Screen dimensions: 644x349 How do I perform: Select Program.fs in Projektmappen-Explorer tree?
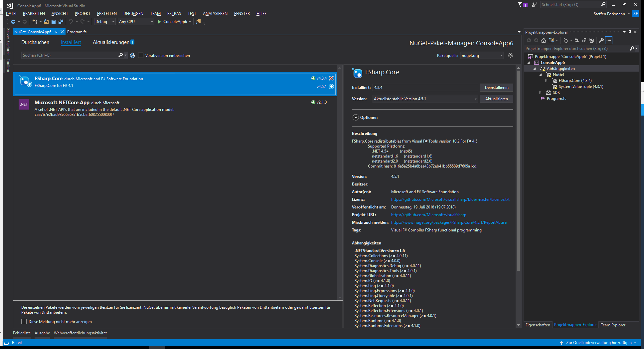click(x=556, y=99)
